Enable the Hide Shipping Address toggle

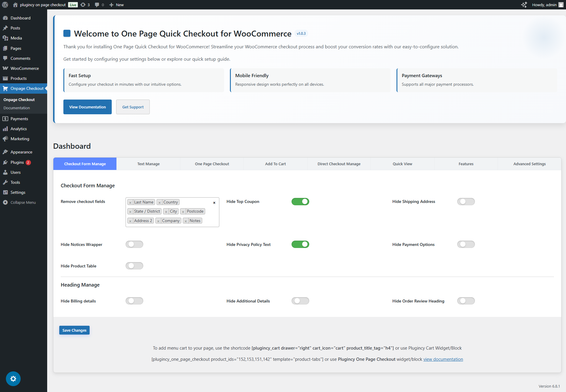tap(466, 201)
